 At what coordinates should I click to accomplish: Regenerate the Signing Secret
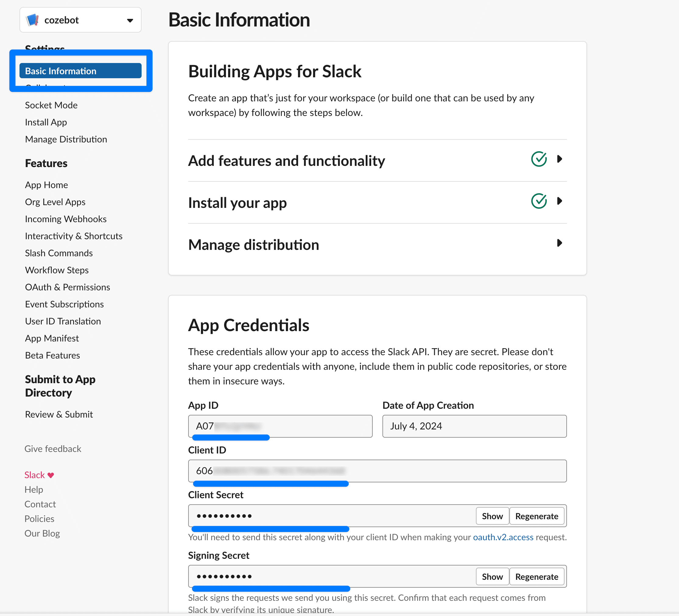[x=537, y=577]
